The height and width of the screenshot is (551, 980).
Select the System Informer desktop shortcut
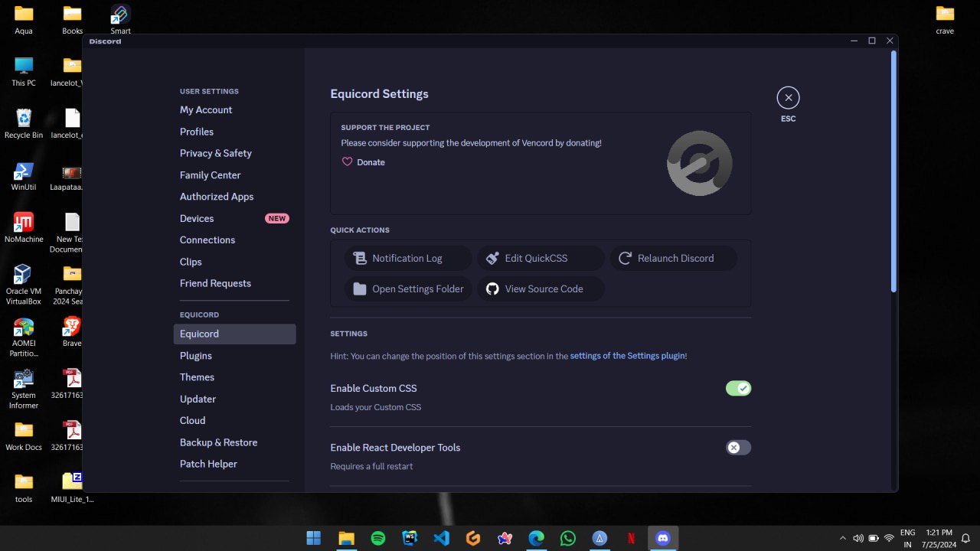tap(24, 389)
